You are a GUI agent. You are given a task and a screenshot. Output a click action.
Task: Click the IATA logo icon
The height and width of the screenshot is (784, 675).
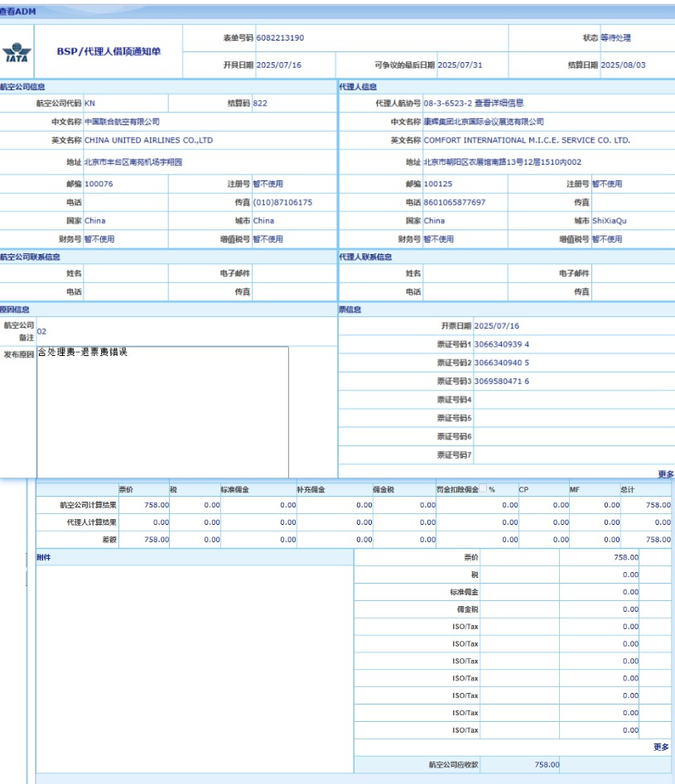17,51
